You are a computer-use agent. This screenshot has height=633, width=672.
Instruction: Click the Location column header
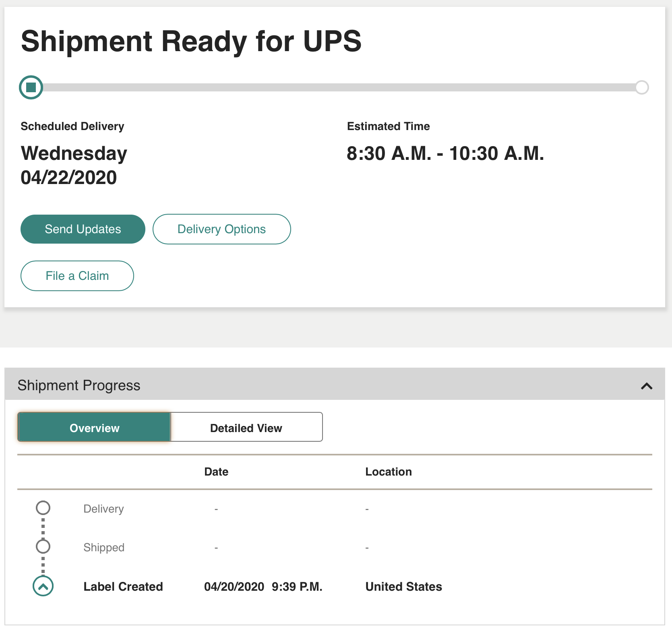388,472
